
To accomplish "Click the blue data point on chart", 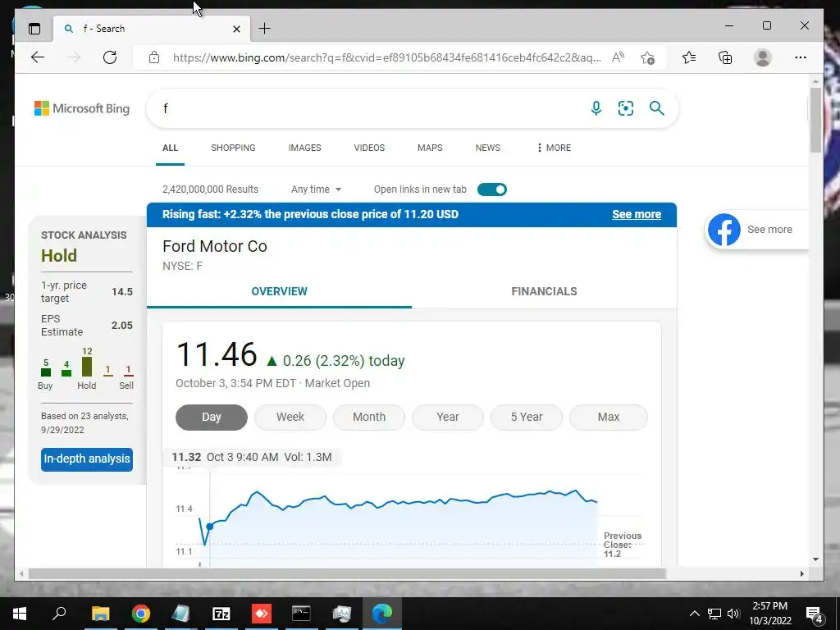I will pos(209,527).
